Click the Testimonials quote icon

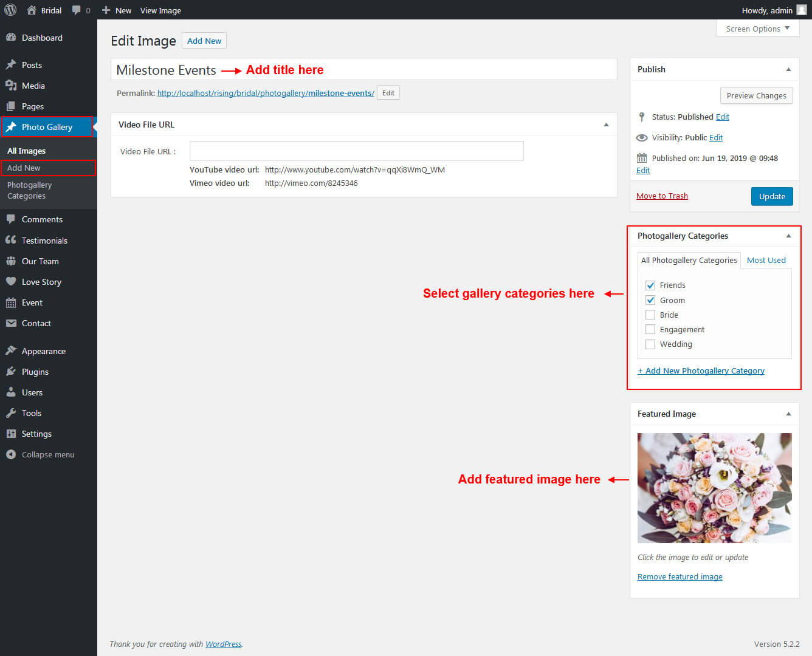tap(11, 241)
